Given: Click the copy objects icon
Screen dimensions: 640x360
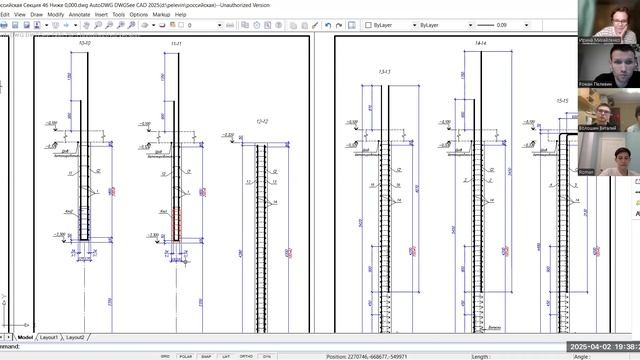Looking at the screenshot, I should pos(245,25).
